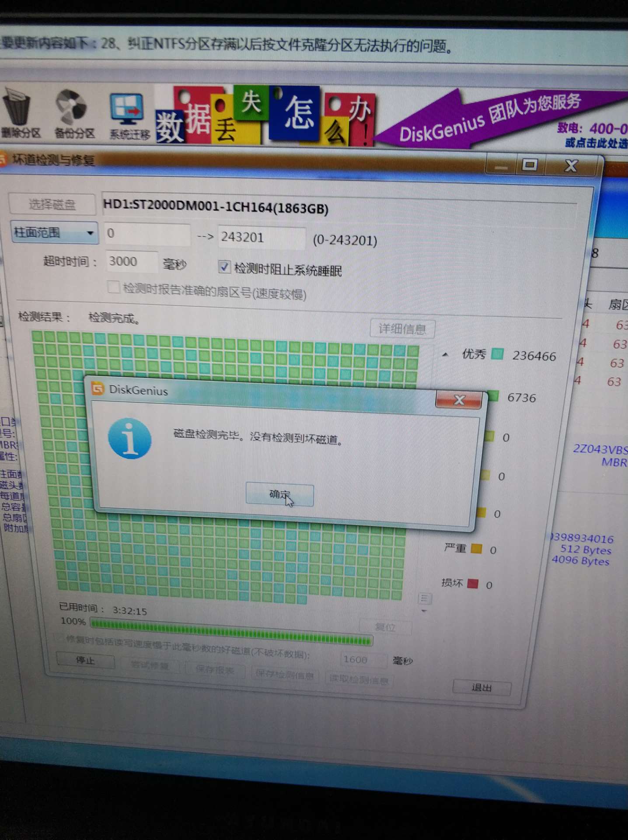Viewport: 628px width, 840px height.
Task: Click the end cylinder field showing 243201
Action: [x=262, y=238]
